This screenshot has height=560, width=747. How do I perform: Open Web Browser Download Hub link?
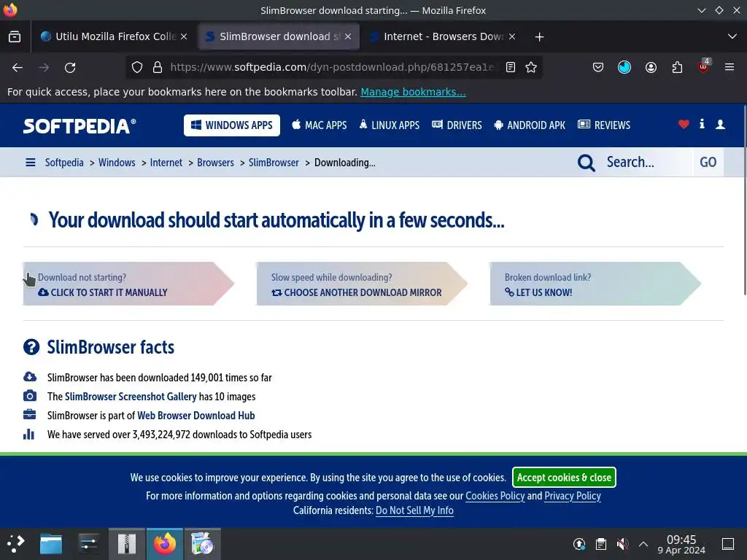pyautogui.click(x=196, y=416)
